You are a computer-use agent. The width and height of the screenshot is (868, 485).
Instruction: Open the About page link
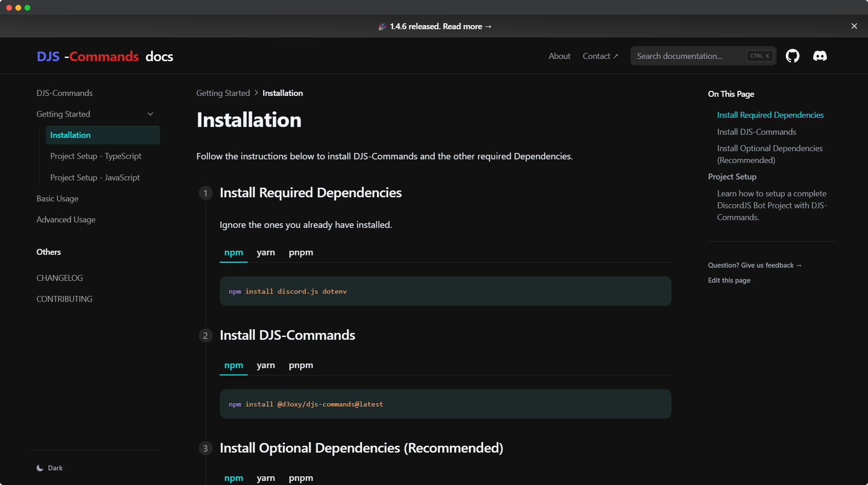tap(559, 56)
